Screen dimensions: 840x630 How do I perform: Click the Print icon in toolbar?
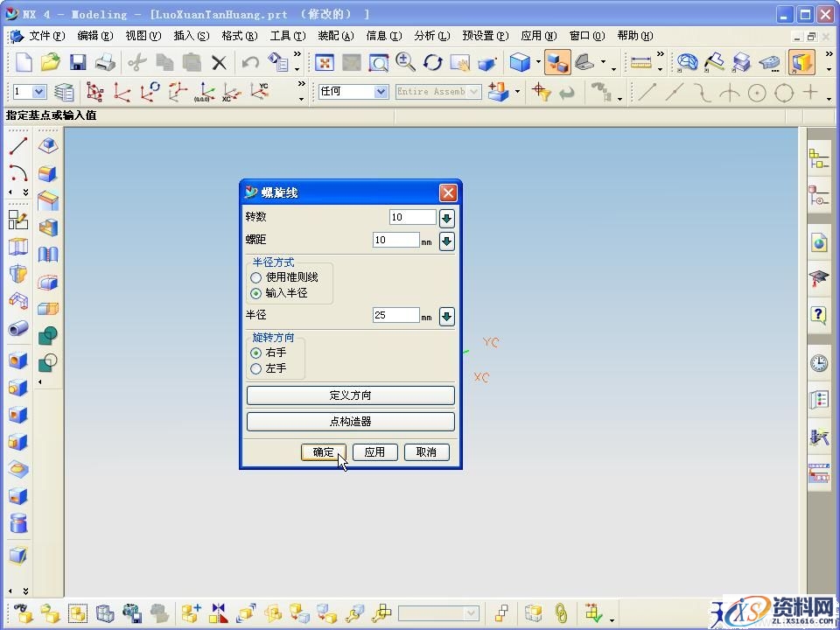pos(105,62)
